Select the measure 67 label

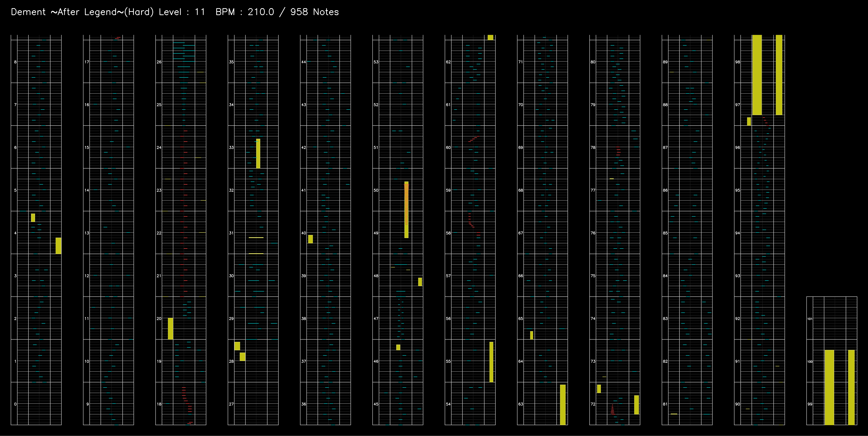click(x=521, y=233)
